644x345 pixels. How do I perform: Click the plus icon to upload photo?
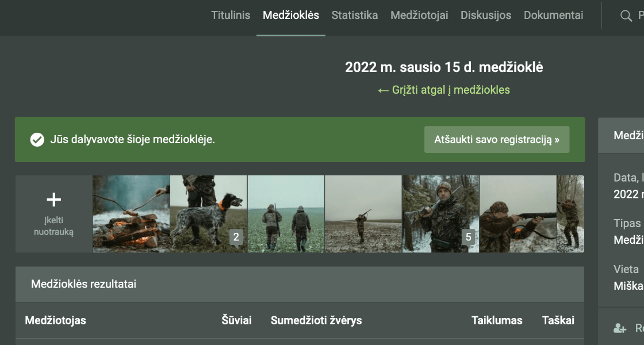point(53,200)
